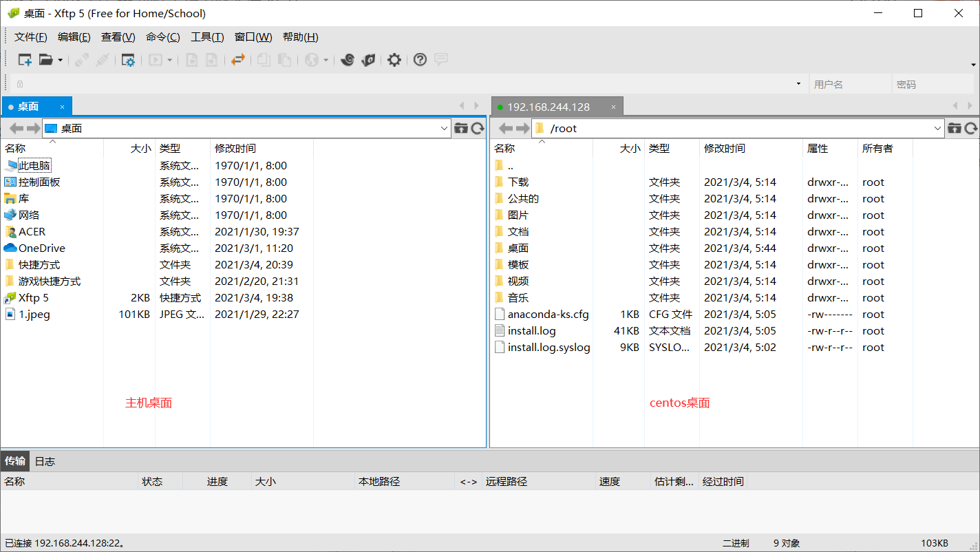980x552 pixels.
Task: Select the install.log file
Action: click(x=532, y=330)
